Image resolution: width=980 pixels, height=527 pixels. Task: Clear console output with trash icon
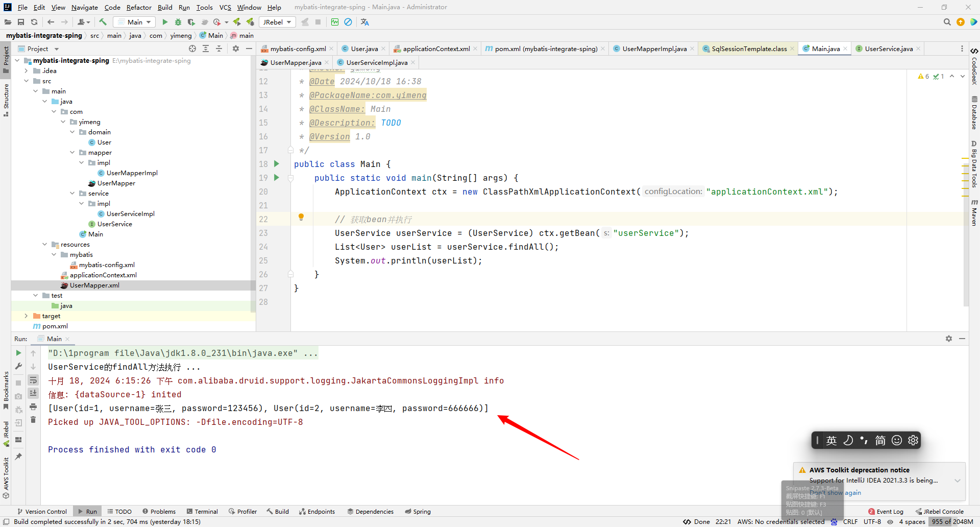point(33,420)
